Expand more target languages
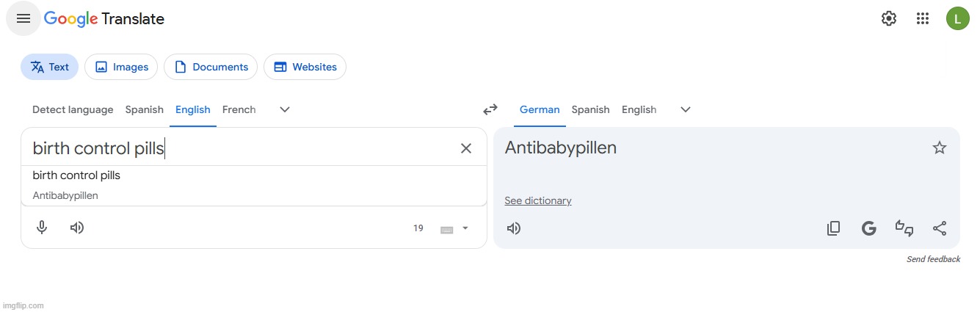Viewport: 980px width, 312px height. (686, 109)
